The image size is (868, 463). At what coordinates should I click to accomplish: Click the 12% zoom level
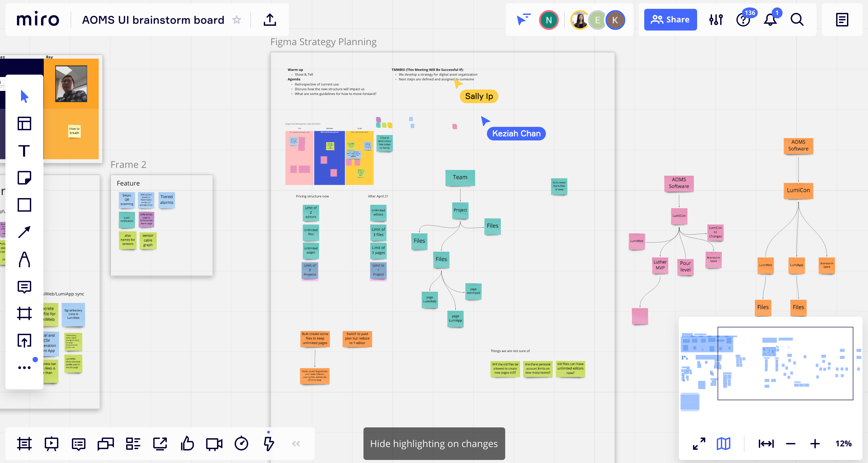844,444
